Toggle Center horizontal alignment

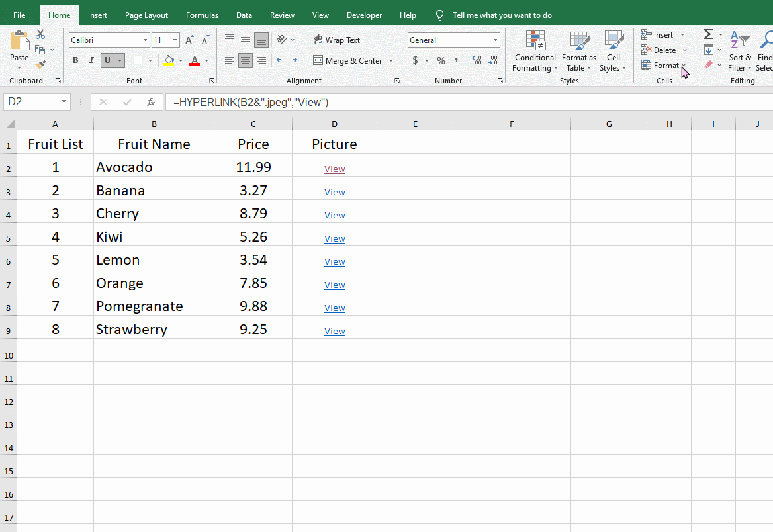246,60
